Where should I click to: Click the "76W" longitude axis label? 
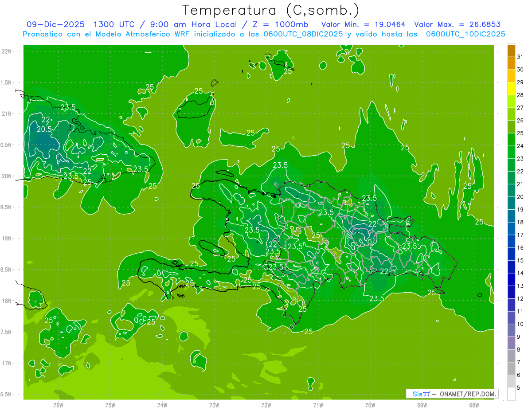58,405
